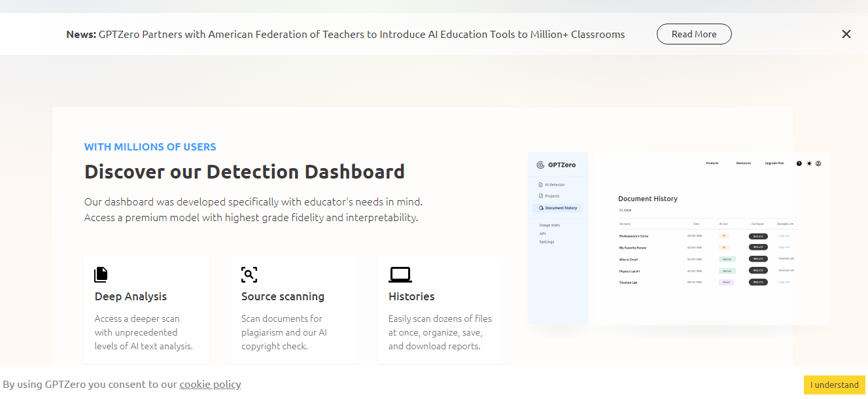This screenshot has width=868, height=399.
Task: Toggle the sun theme icon in preview
Action: tap(809, 164)
